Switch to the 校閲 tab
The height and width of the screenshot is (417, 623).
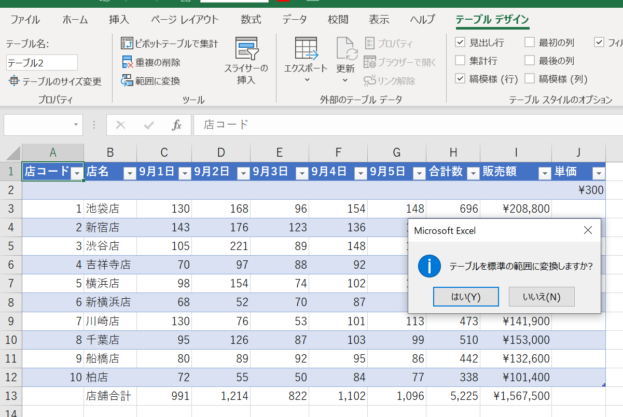pyautogui.click(x=338, y=19)
